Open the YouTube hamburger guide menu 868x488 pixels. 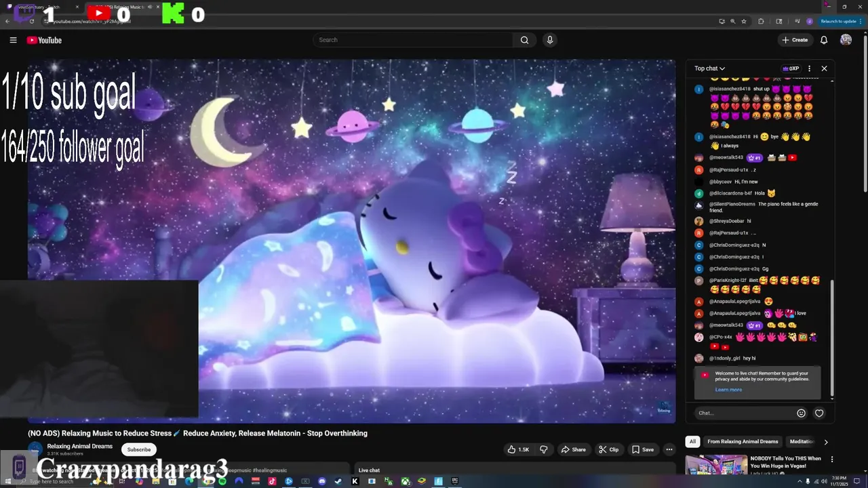(x=13, y=40)
